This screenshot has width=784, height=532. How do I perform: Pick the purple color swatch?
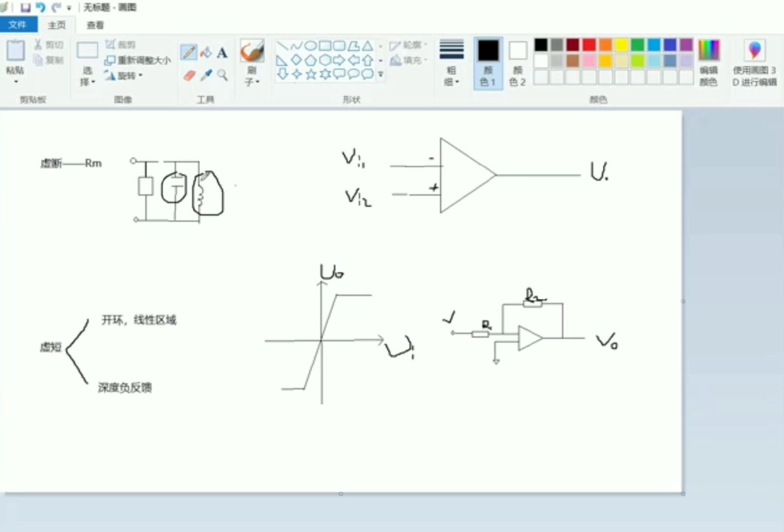[x=686, y=45]
